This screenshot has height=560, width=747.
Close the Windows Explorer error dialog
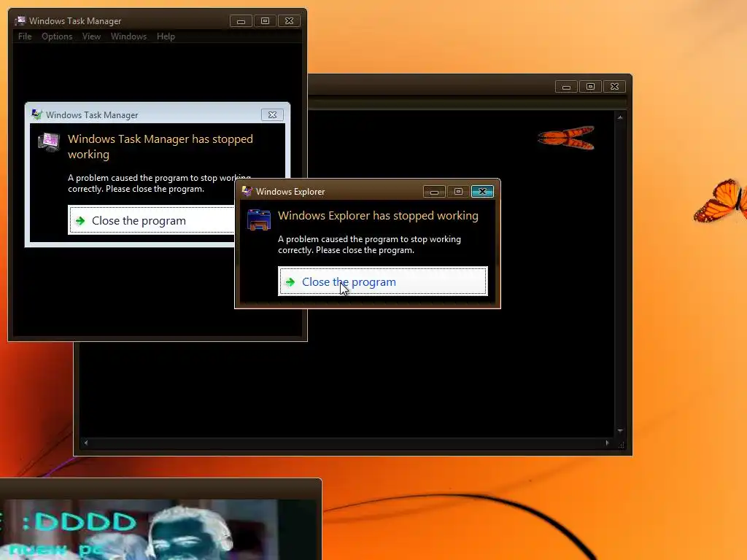click(482, 192)
